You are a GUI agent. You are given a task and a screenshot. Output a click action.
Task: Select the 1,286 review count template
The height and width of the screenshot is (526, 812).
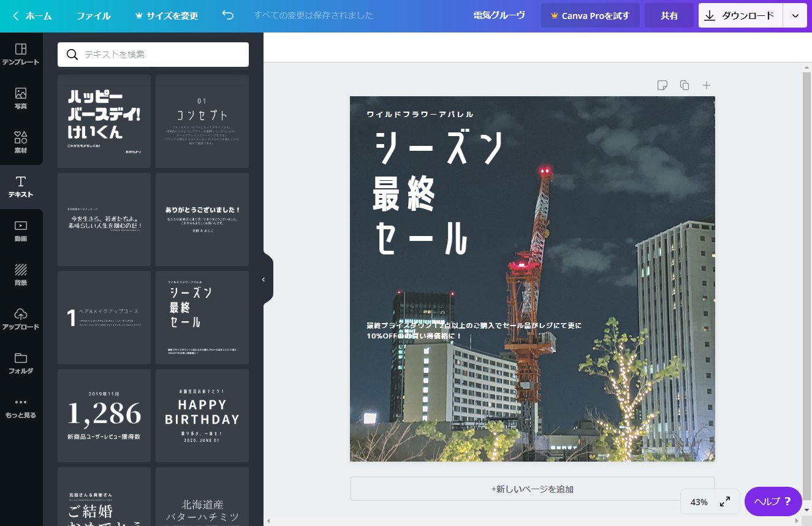coord(104,416)
